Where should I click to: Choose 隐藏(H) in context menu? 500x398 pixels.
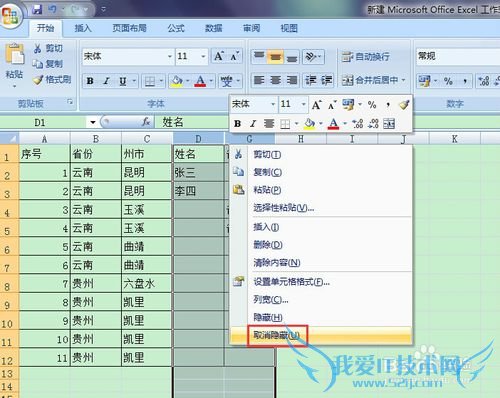tap(321, 317)
